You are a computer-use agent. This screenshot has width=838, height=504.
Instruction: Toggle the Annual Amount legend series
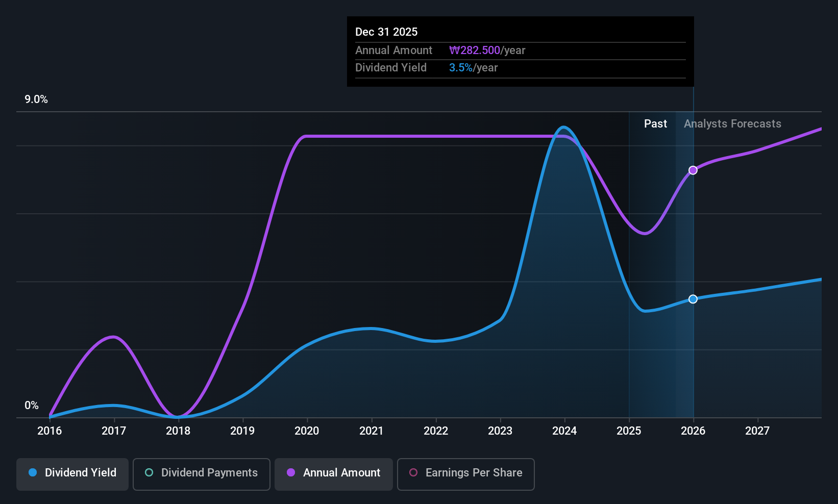pos(334,474)
